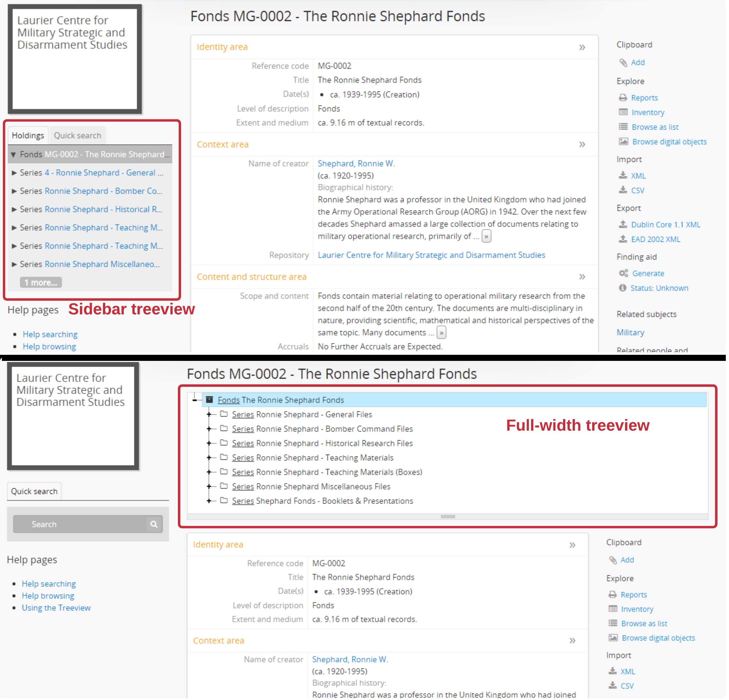The width and height of the screenshot is (729, 700).
Task: Click the Dublin Core 1.1 XML export icon
Action: (623, 225)
